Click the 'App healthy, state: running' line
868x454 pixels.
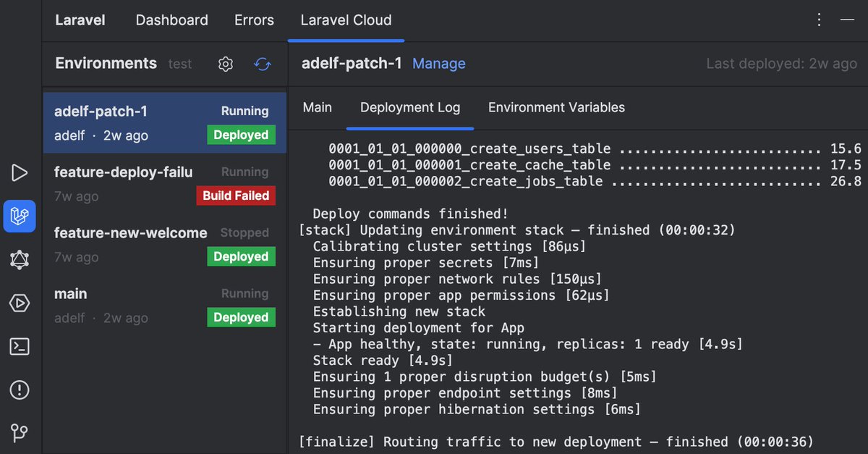pyautogui.click(x=527, y=344)
